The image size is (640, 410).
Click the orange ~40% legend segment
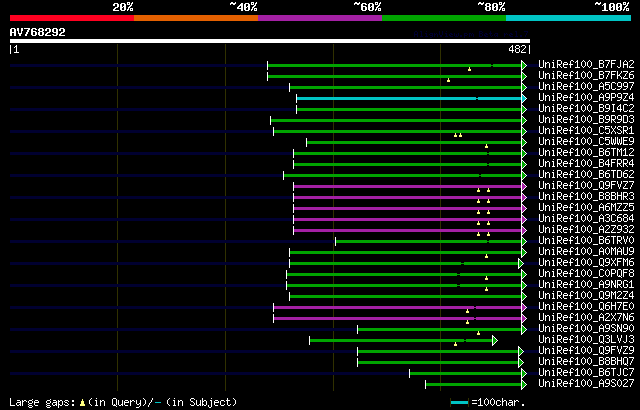[196, 18]
